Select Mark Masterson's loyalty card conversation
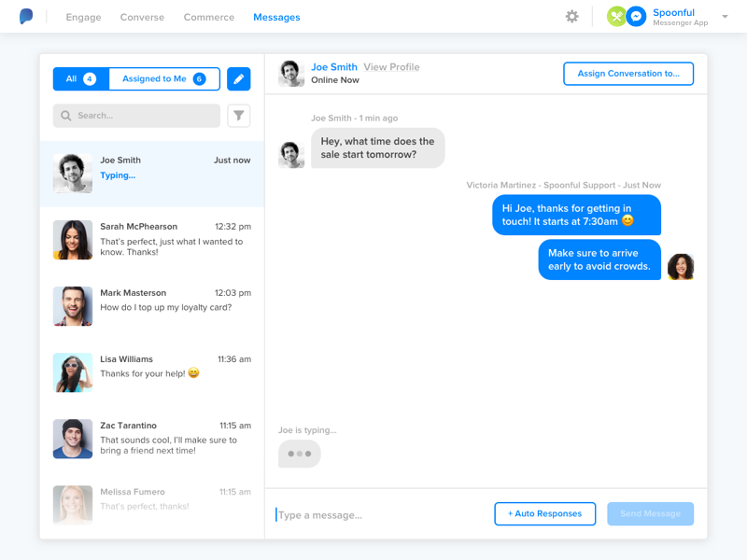 point(152,306)
